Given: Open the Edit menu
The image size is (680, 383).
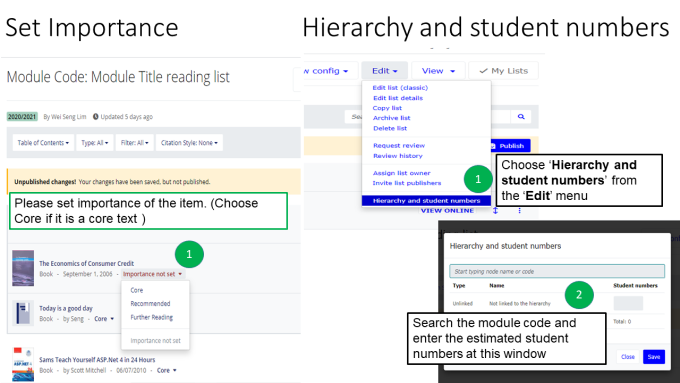Looking at the screenshot, I should [385, 71].
